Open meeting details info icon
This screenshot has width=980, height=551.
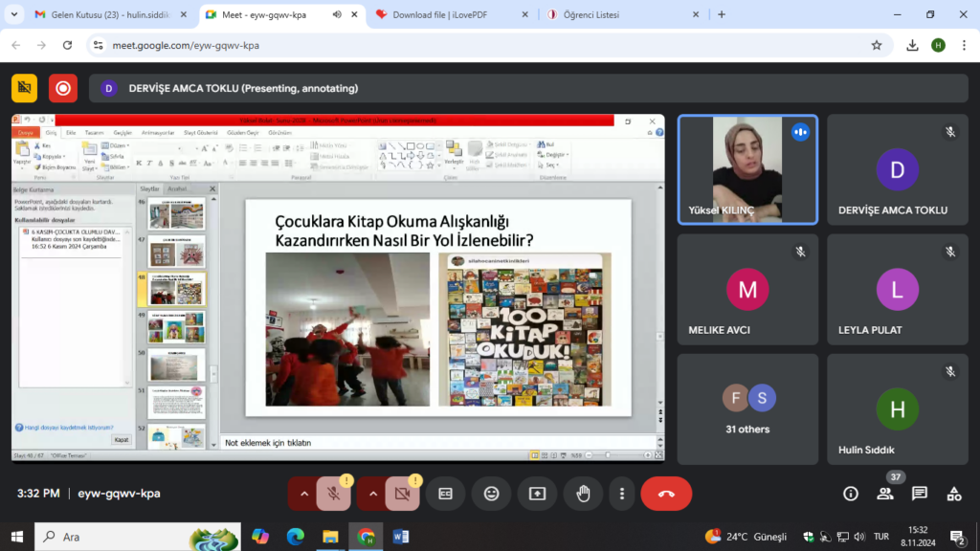[x=850, y=494]
